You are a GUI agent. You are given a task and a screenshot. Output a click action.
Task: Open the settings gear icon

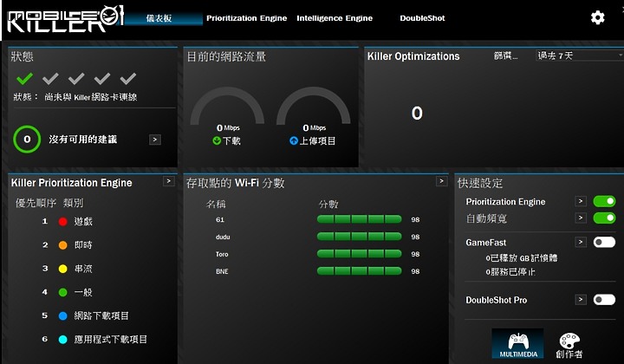(x=597, y=17)
